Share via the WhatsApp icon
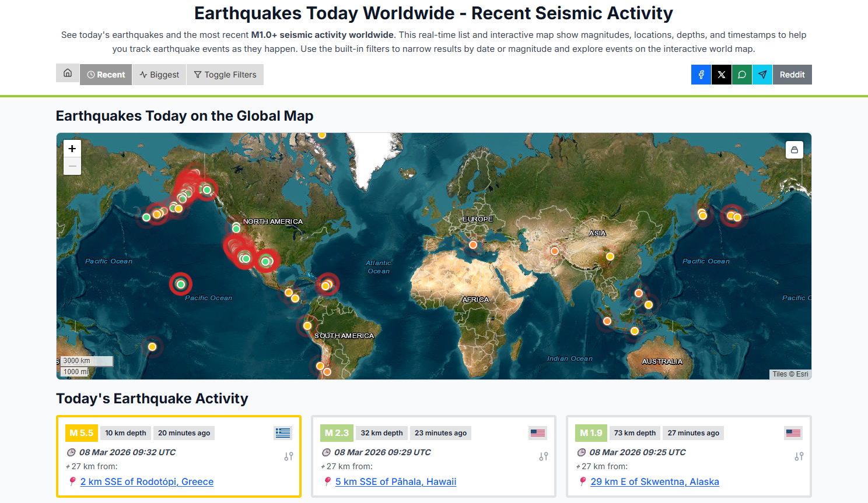 [x=742, y=75]
